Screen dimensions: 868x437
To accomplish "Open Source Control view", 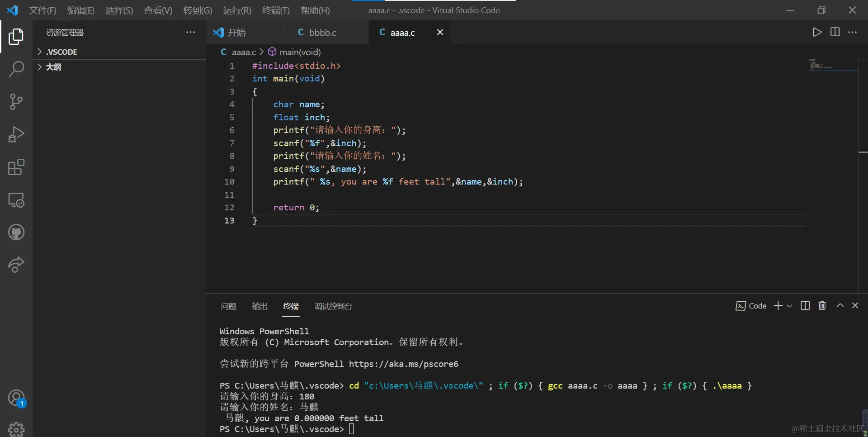I will coord(16,102).
